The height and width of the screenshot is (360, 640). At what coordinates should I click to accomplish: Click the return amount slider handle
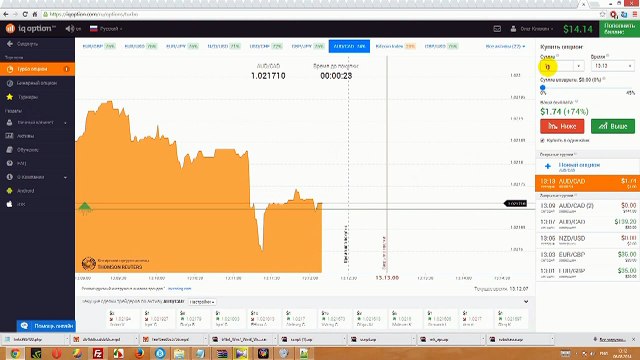click(542, 87)
